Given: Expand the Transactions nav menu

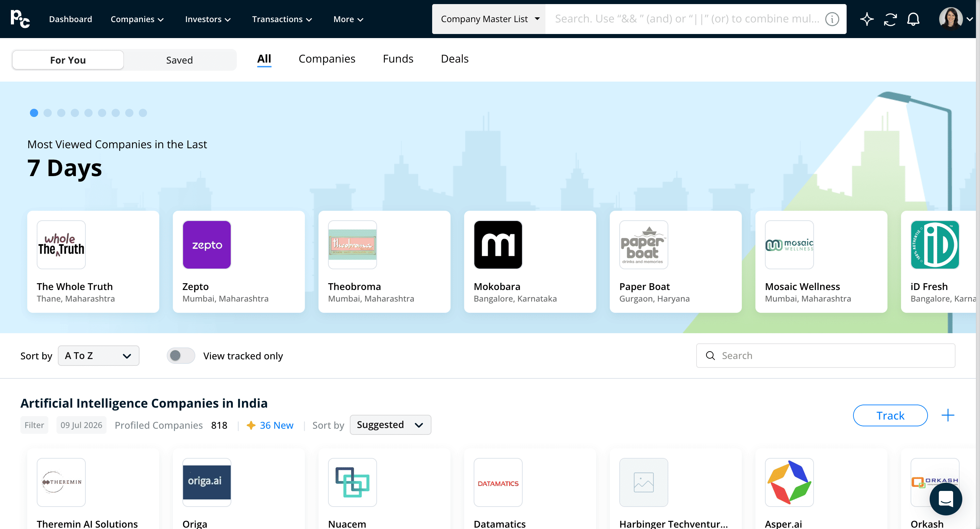Looking at the screenshot, I should coord(282,19).
